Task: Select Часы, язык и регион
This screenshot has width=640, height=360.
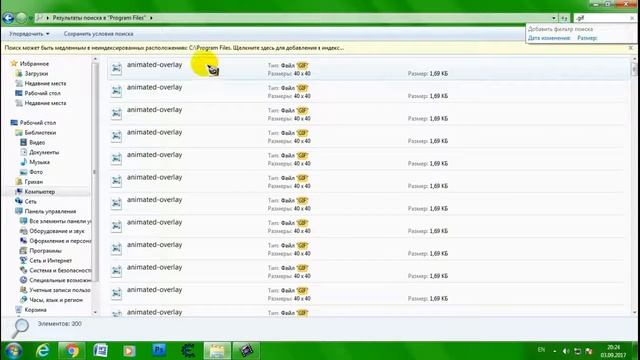Action: (56, 300)
